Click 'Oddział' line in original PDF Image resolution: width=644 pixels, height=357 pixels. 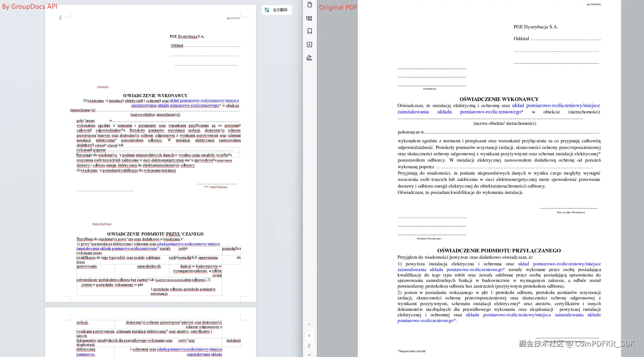557,39
